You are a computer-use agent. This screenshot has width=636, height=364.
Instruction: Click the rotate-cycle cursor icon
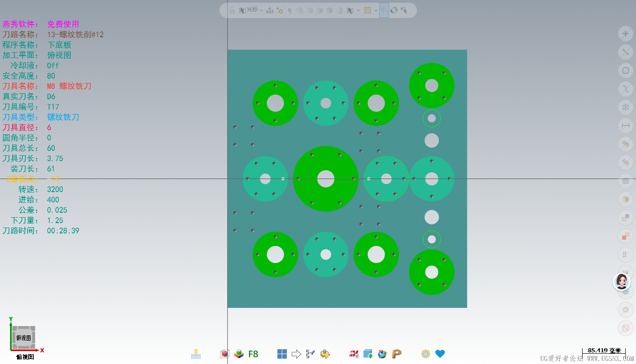tap(394, 10)
